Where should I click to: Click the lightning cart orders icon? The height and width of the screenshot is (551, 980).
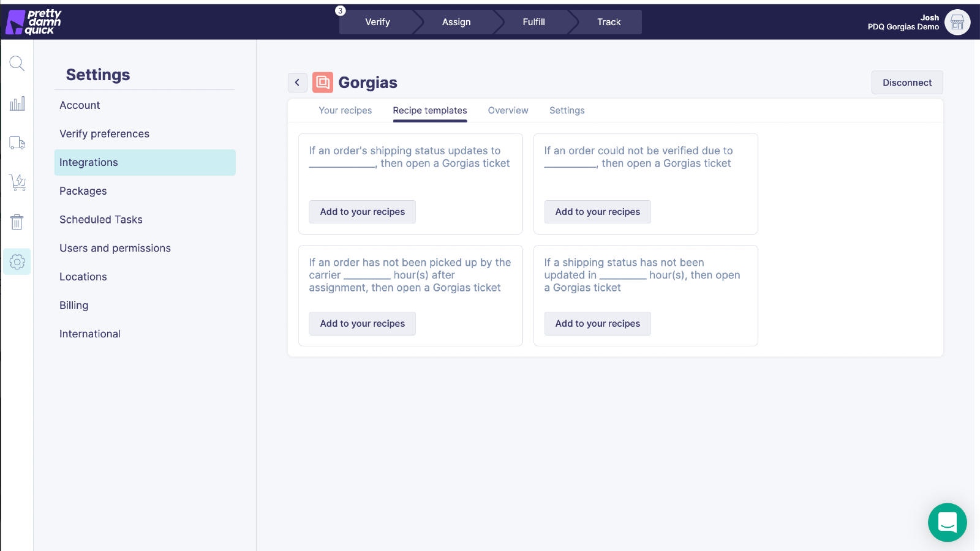pos(17,182)
